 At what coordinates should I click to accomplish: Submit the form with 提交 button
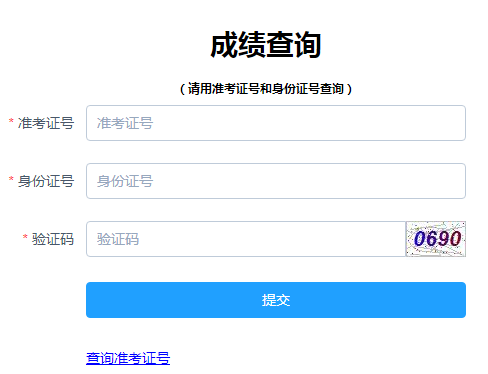276,300
